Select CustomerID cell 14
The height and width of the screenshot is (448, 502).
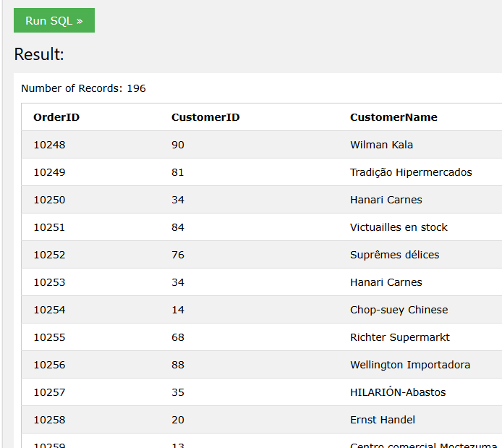tap(178, 310)
